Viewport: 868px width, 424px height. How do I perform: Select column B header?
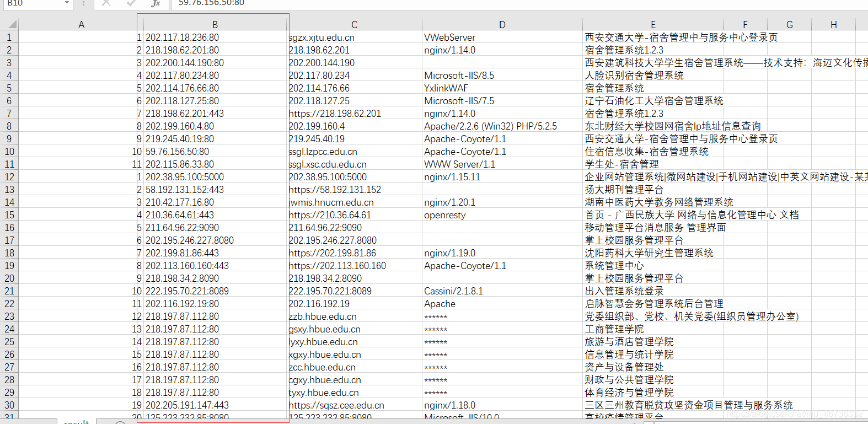coord(215,24)
